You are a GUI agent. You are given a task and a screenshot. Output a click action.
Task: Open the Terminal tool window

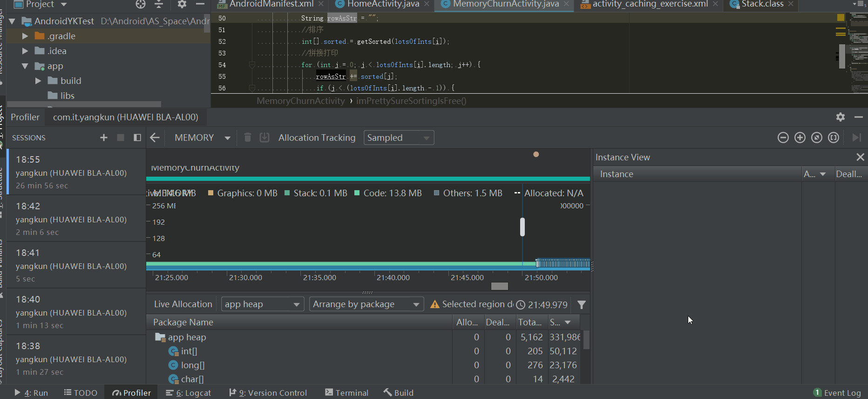coord(347,393)
